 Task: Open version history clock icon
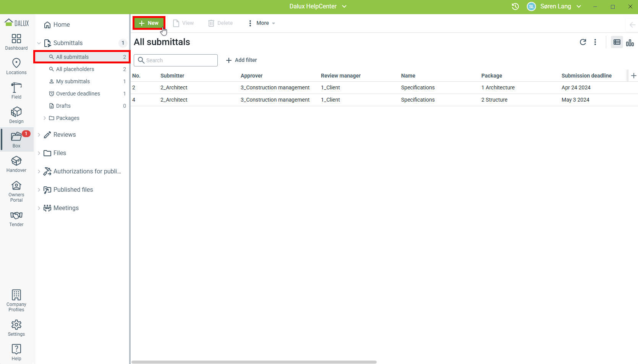(x=515, y=6)
